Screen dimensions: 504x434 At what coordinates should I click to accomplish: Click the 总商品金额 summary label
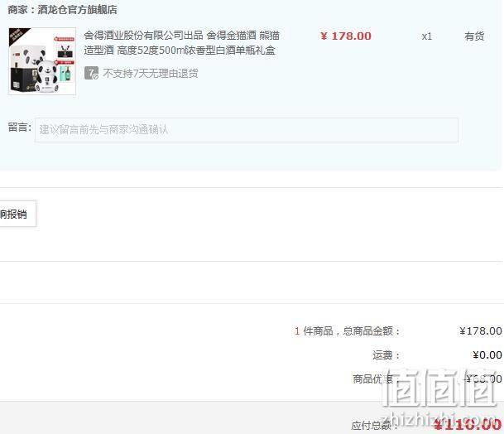(372, 330)
